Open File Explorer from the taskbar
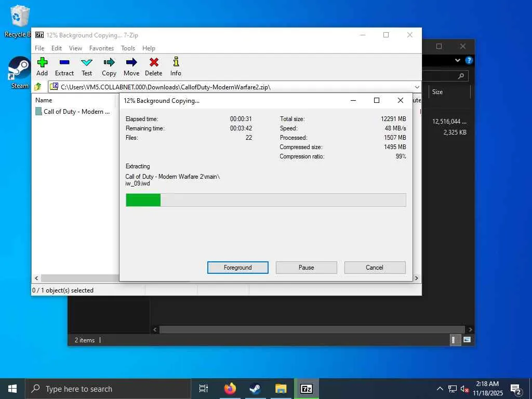532x399 pixels. pos(281,389)
